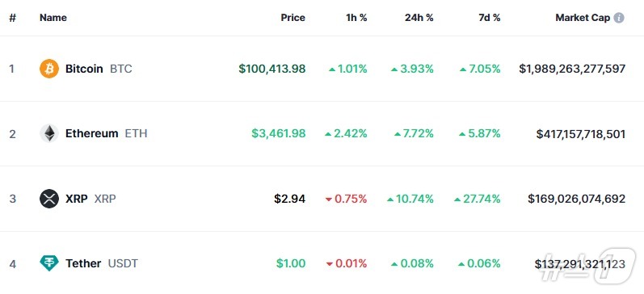Sort by the Market Cap header
Viewport: 644px width, 294px height.
583,18
